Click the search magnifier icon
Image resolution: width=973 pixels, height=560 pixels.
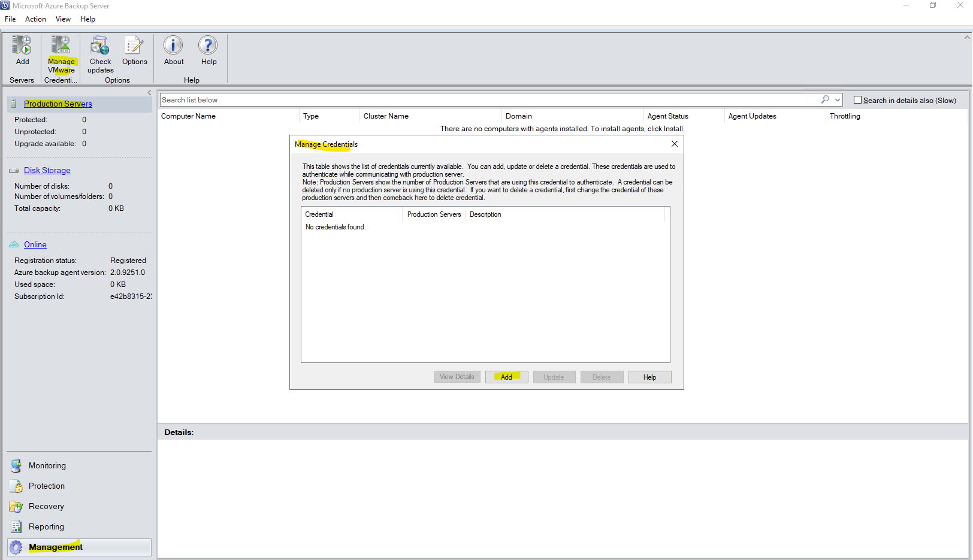826,99
